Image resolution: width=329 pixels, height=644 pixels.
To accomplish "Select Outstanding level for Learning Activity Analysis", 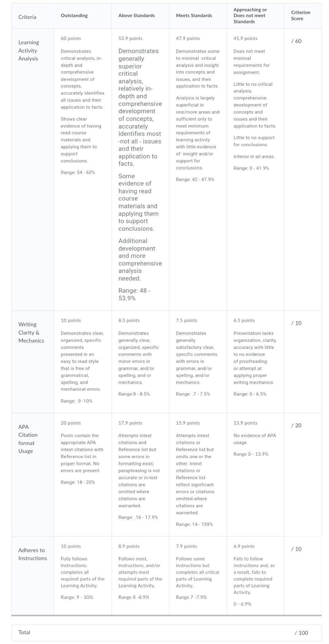I will 83,169.
